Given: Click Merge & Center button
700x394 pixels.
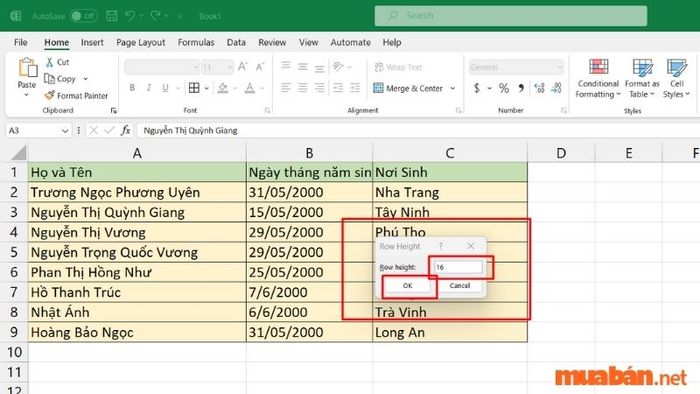Looking at the screenshot, I should click(408, 88).
